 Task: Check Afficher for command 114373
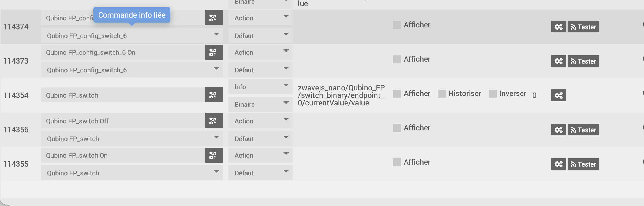[397, 59]
